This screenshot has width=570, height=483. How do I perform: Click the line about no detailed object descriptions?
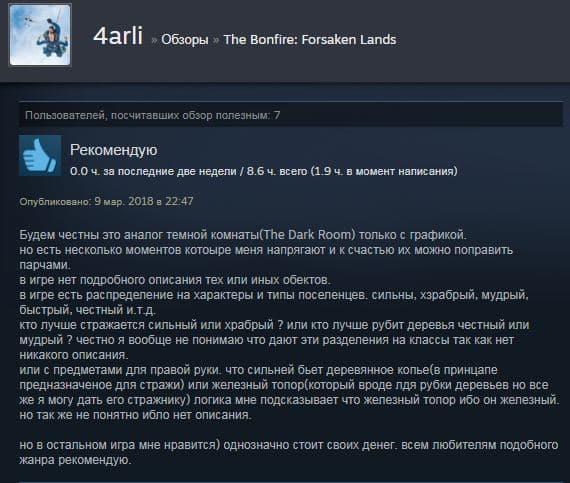175,280
